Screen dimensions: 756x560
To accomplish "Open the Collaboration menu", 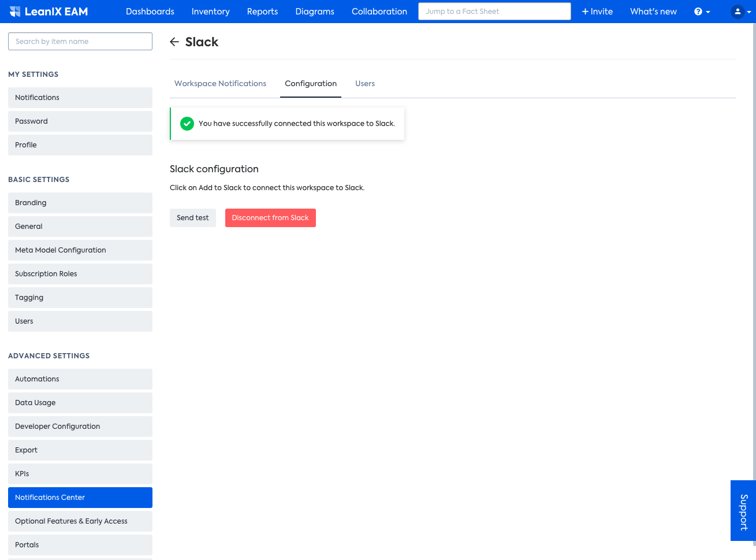I will [379, 12].
